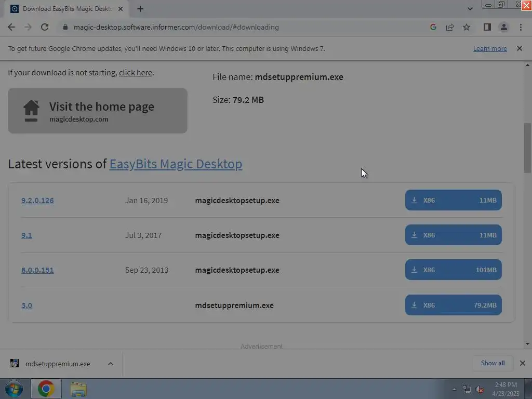Click the house icon in home page button
The height and width of the screenshot is (399, 532).
[x=31, y=111]
